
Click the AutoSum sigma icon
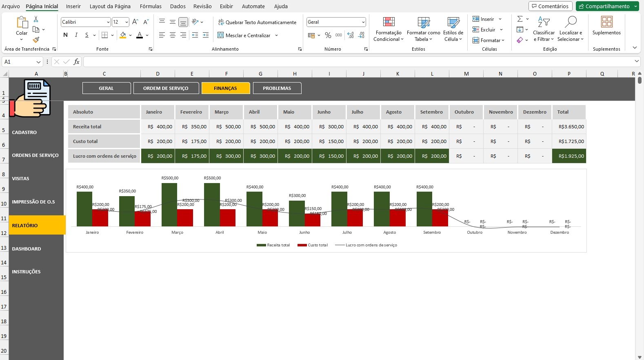tap(520, 19)
